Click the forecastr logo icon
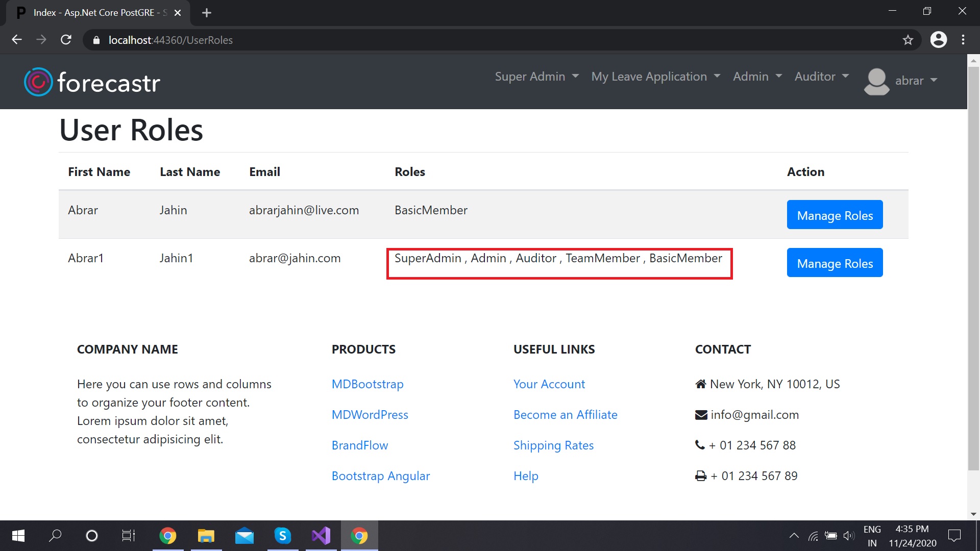Screen dimensions: 980x551 [38, 82]
